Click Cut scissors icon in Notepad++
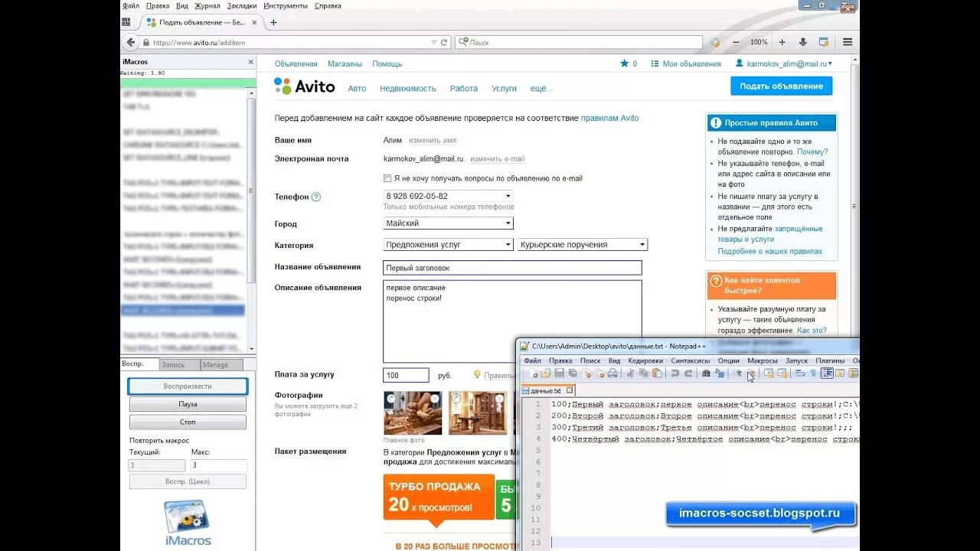Screen dimensions: 980x551 (631, 373)
